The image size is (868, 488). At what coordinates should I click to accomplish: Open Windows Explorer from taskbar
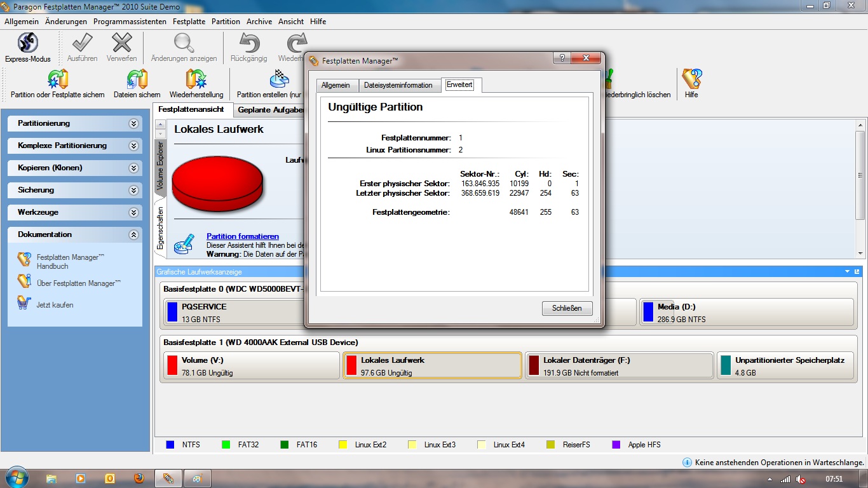tap(51, 478)
